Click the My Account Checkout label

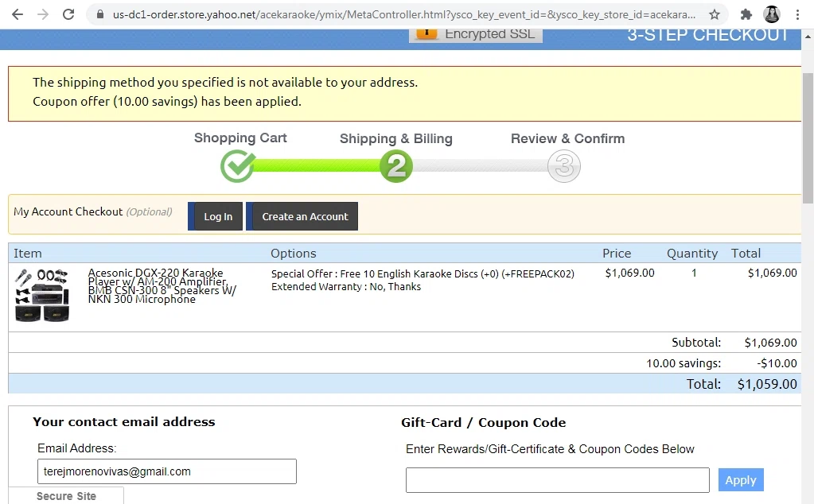click(x=68, y=211)
